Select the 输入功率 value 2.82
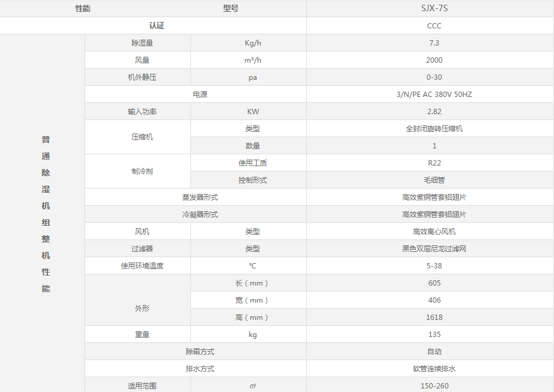 click(433, 111)
